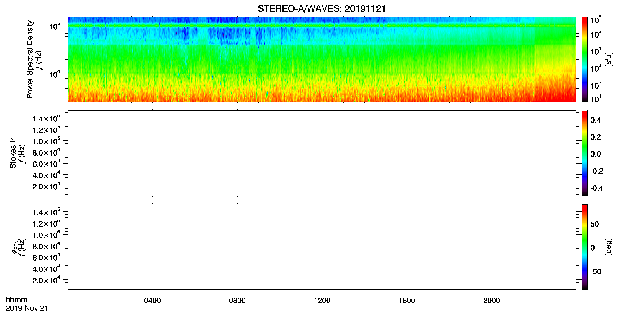
Task: Select the 0400 time axis label
Action: (x=152, y=300)
